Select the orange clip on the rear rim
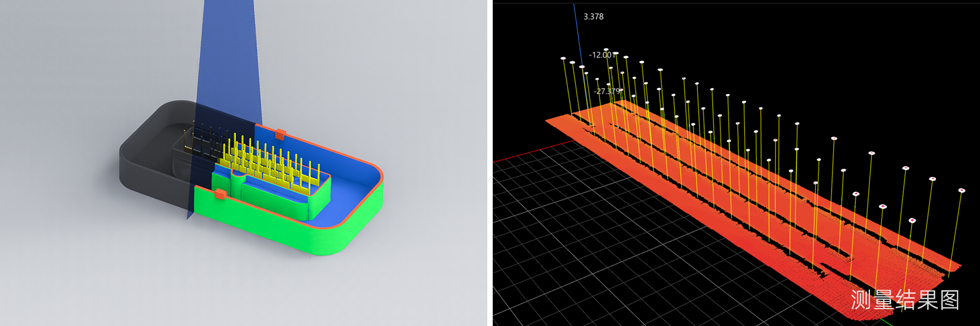The image size is (980, 326). coord(280,134)
